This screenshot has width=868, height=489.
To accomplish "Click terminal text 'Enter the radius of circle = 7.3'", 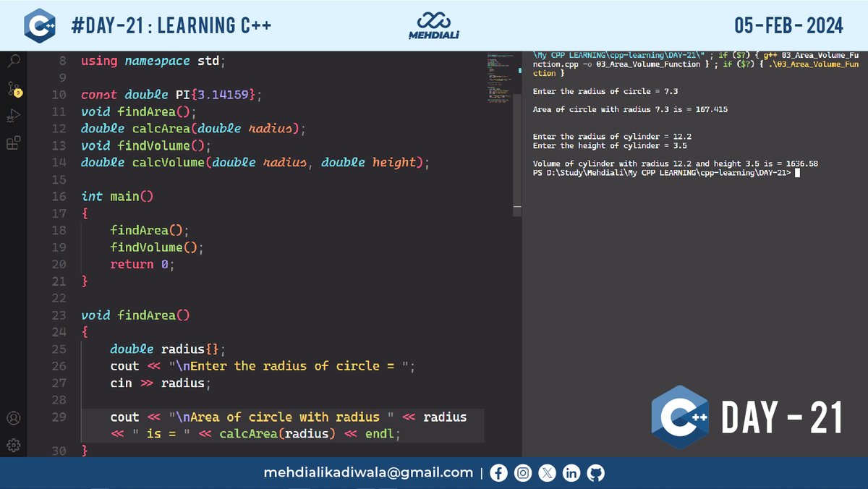I will pyautogui.click(x=605, y=92).
